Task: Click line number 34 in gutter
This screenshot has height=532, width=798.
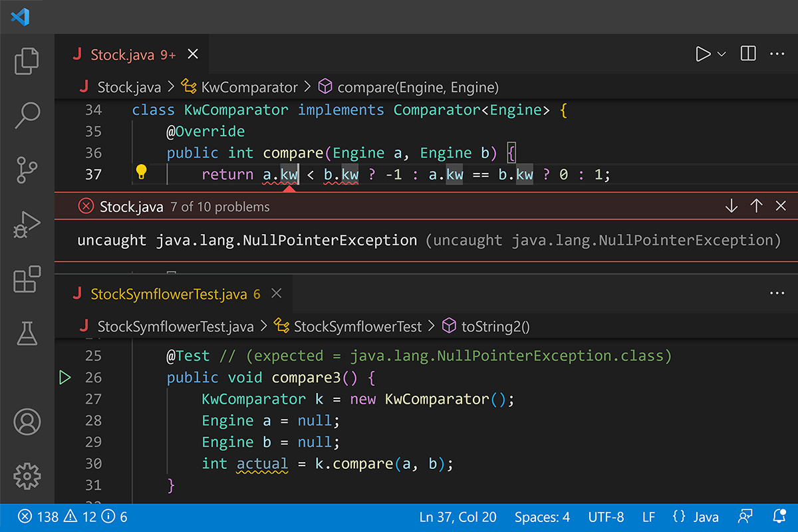Action: 94,110
